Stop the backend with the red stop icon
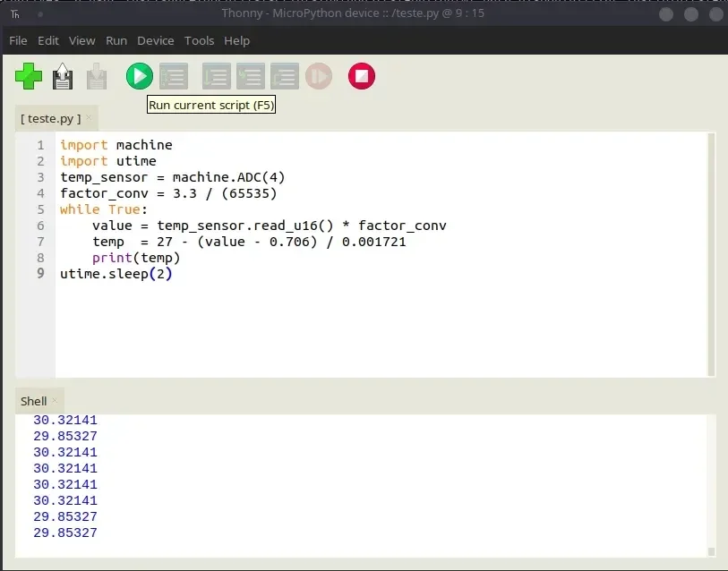This screenshot has width=728, height=571. [362, 76]
